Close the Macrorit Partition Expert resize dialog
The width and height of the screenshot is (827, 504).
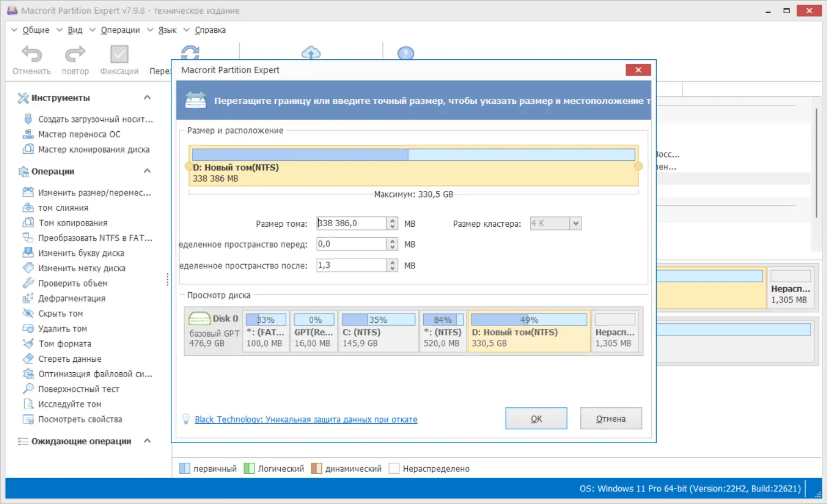coord(638,70)
